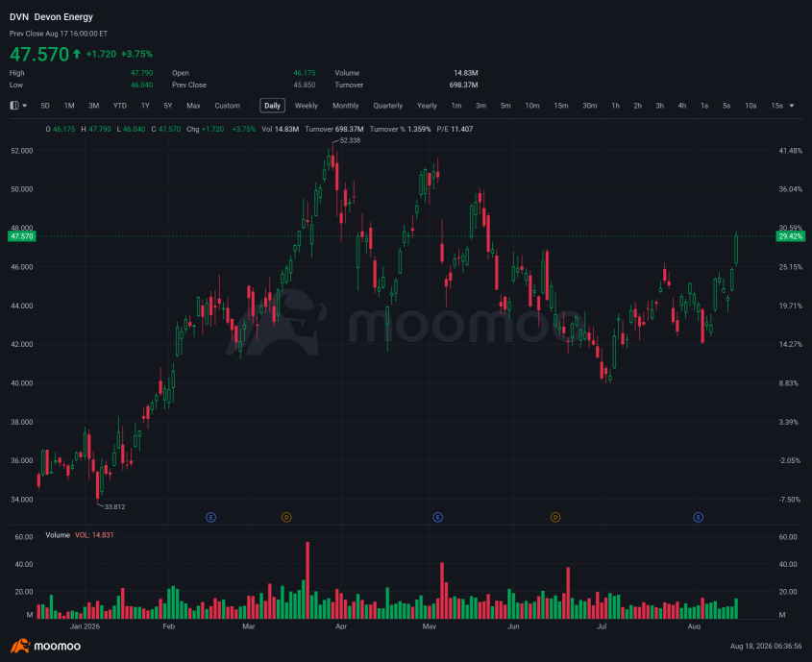Switch to 10m interval
The image size is (812, 662).
532,106
